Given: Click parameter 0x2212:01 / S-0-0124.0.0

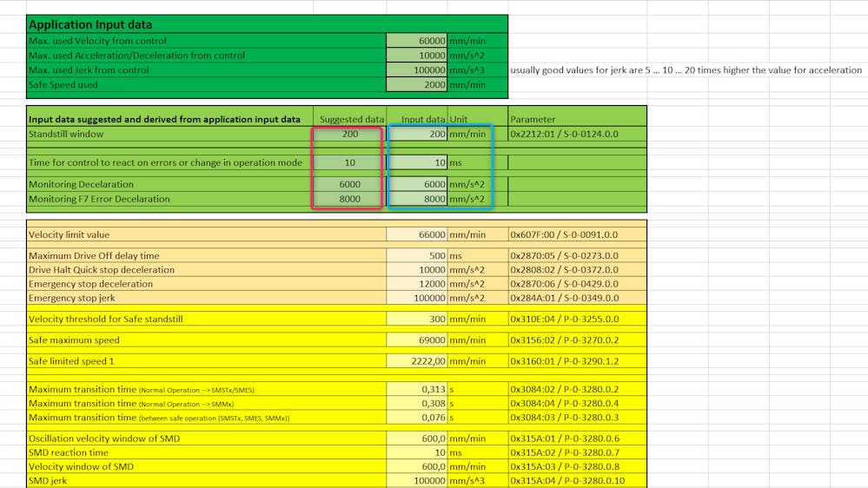Looking at the screenshot, I should coord(564,134).
